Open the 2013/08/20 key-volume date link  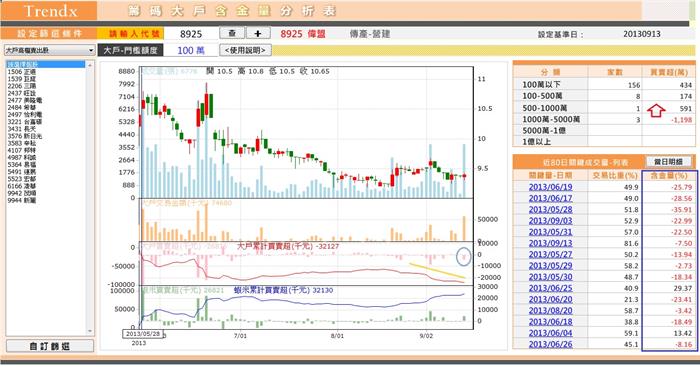click(550, 311)
